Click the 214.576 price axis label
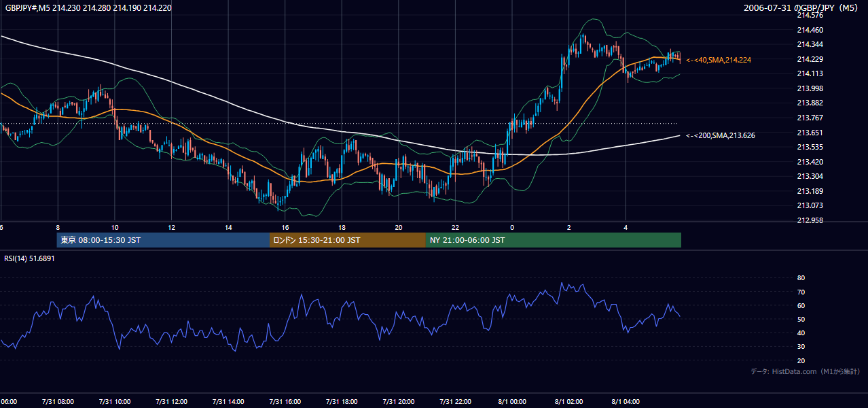The height and width of the screenshot is (408, 868). pyautogui.click(x=810, y=15)
